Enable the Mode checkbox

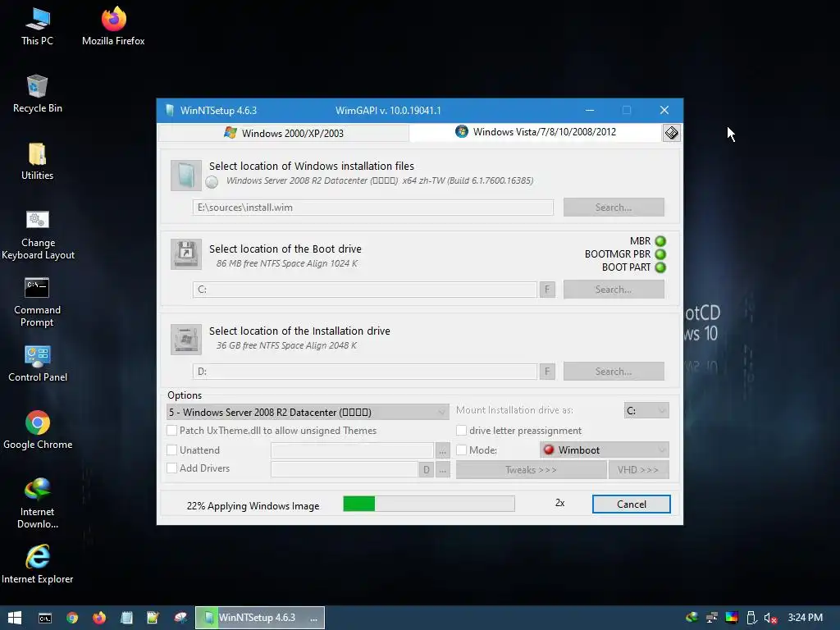(x=461, y=450)
